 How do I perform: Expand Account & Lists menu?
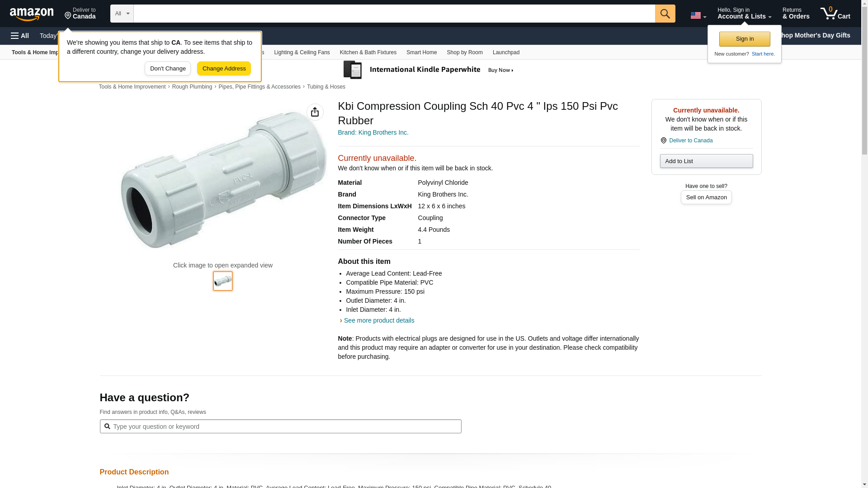[744, 14]
